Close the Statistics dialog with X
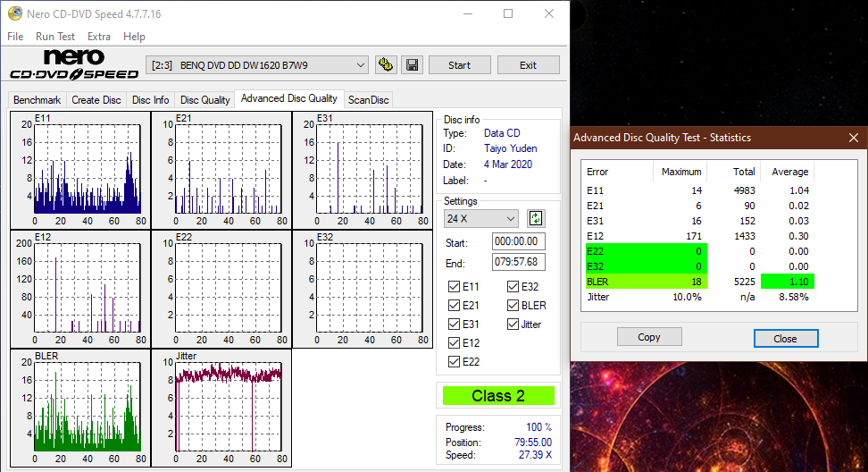 (x=854, y=138)
